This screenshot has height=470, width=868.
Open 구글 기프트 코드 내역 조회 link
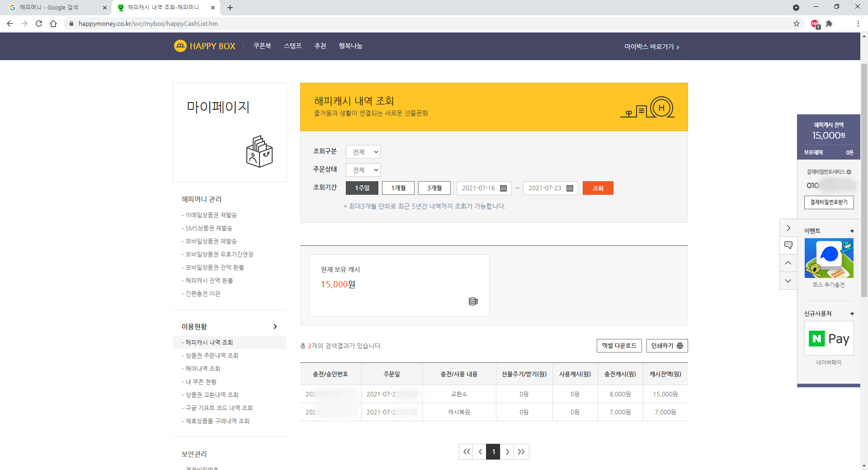pyautogui.click(x=217, y=408)
